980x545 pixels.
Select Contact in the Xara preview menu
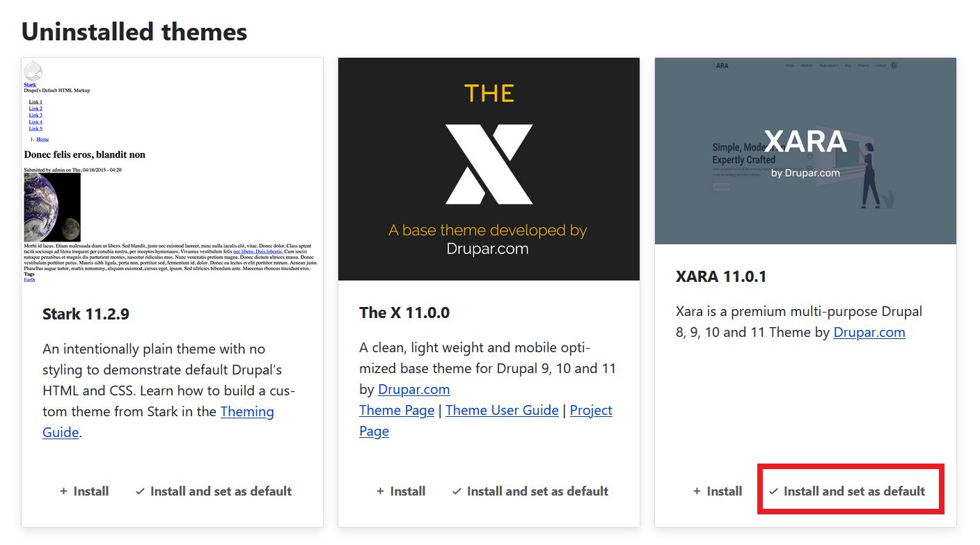(880, 65)
